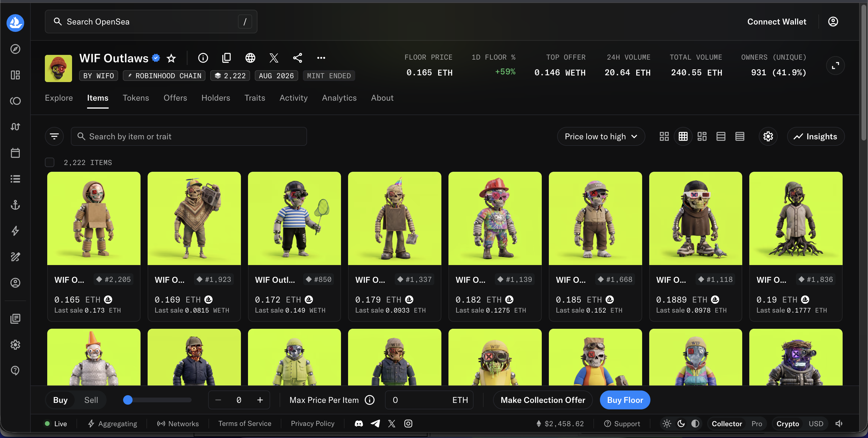
Task: Open the Telegram link in footer
Action: point(375,424)
